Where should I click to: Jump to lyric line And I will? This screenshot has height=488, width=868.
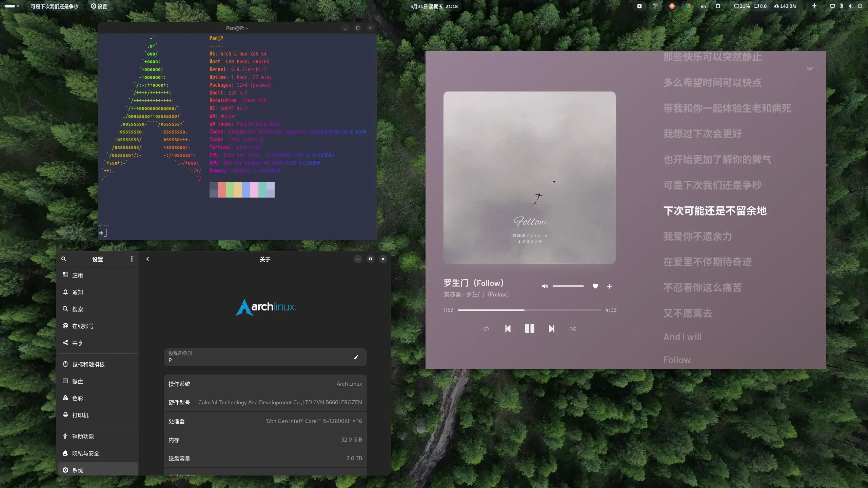pos(682,337)
